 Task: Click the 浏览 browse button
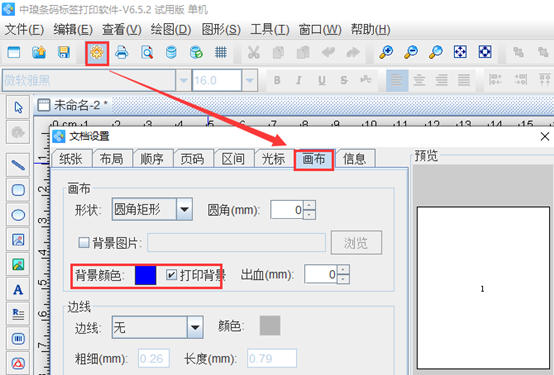356,243
